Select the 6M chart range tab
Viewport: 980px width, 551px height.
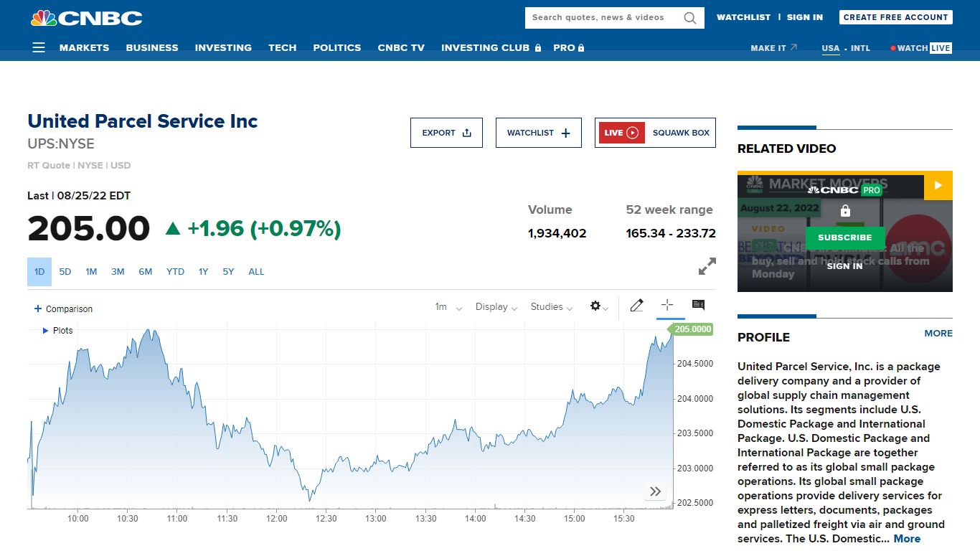[146, 272]
